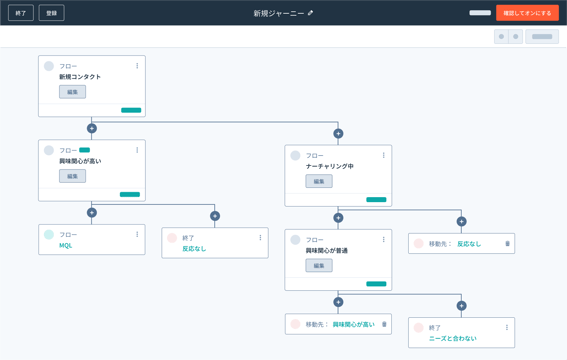Open options menu on ナーチャリング中 card
Image resolution: width=567 pixels, height=360 pixels.
[x=384, y=155]
